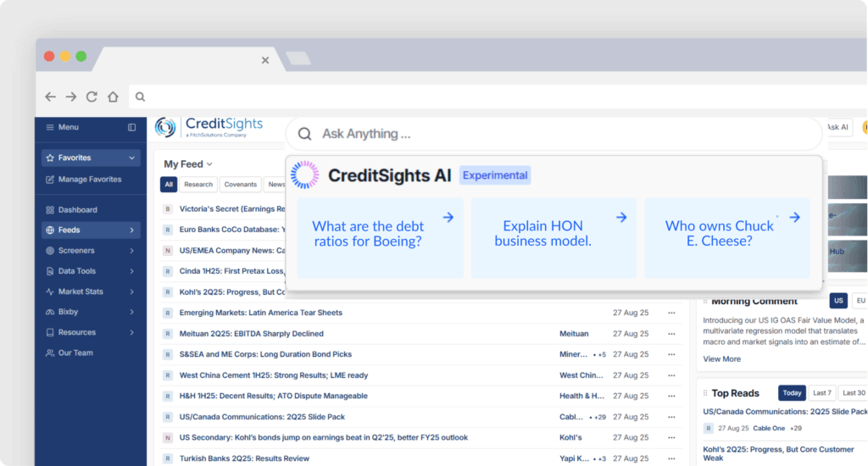
Task: Select Last 30 in Top Reads
Action: (853, 393)
